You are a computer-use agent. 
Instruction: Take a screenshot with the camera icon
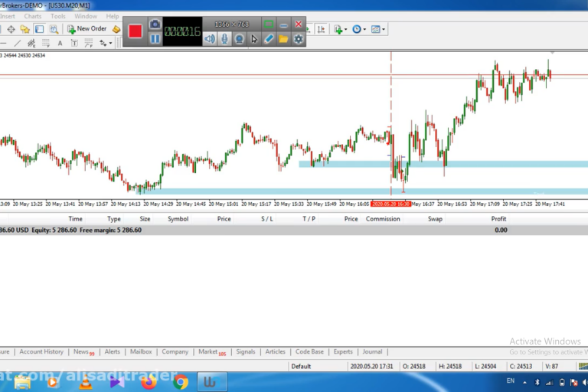[155, 24]
